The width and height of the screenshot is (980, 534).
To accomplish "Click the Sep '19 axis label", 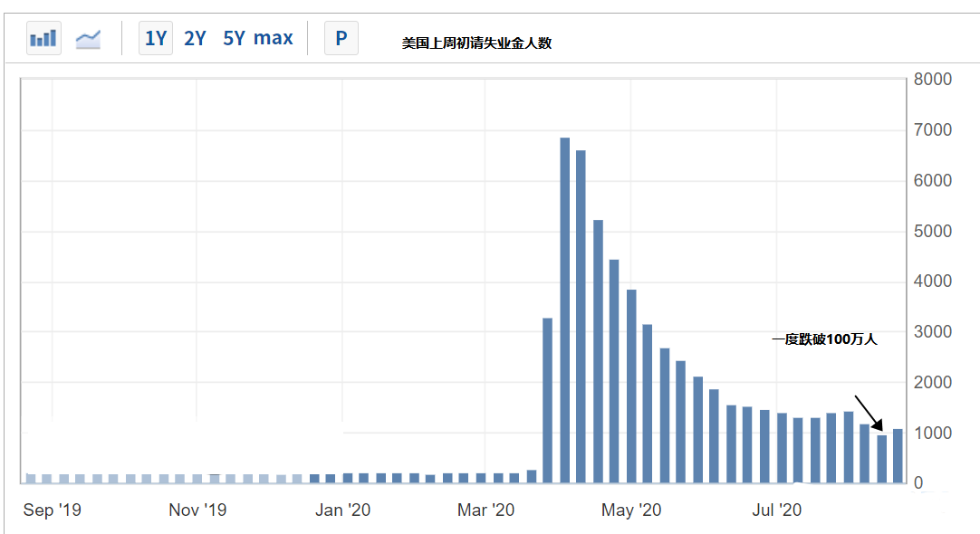I will (x=53, y=510).
